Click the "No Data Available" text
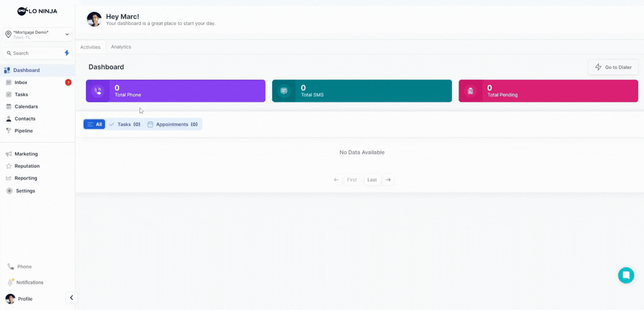 point(362,152)
